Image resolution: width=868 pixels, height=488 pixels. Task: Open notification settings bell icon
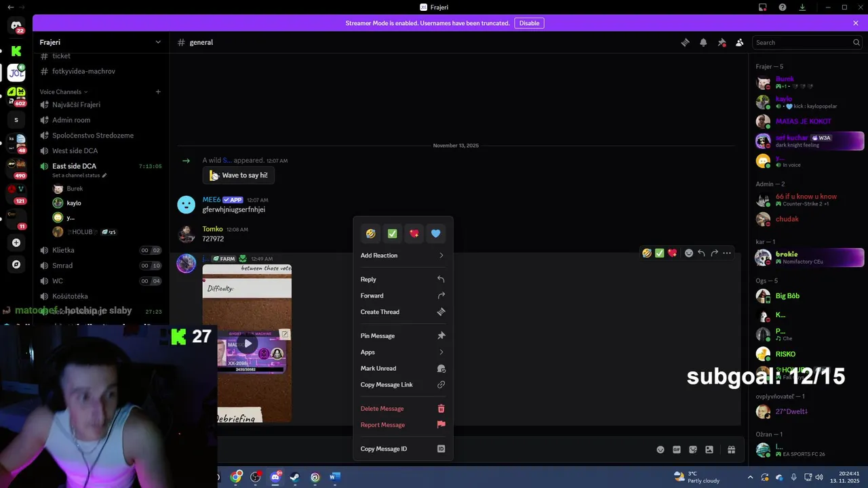[703, 42]
